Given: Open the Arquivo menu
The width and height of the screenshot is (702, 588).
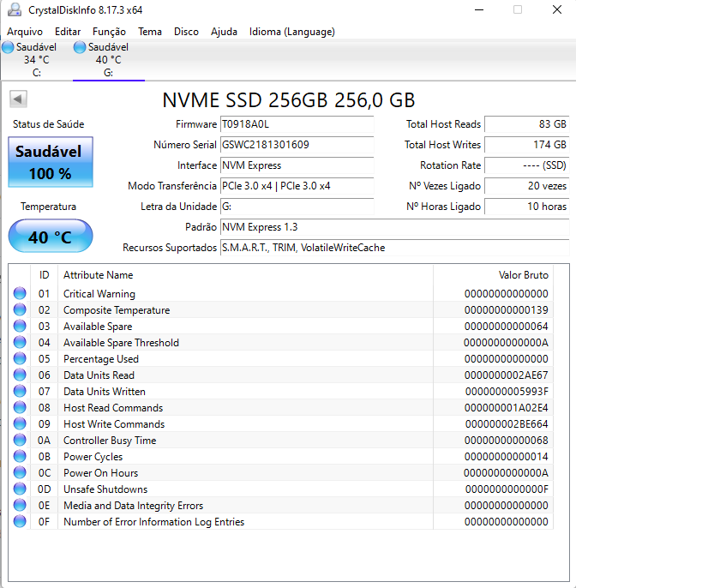Looking at the screenshot, I should 25,32.
